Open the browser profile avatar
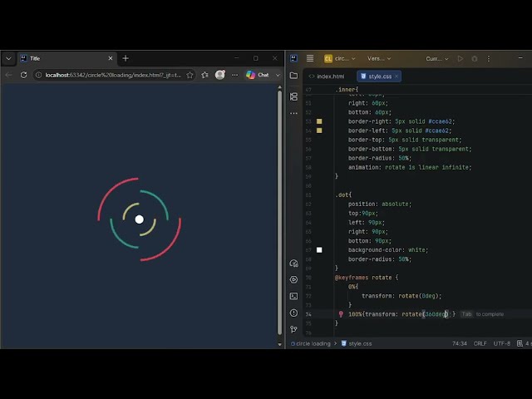Viewport: 532px width, 399px height. click(219, 75)
